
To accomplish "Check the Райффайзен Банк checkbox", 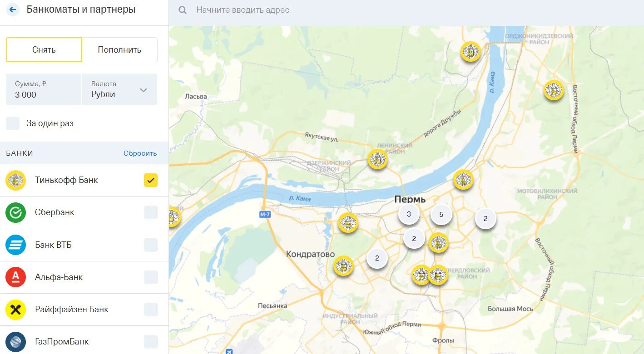I will (x=151, y=310).
